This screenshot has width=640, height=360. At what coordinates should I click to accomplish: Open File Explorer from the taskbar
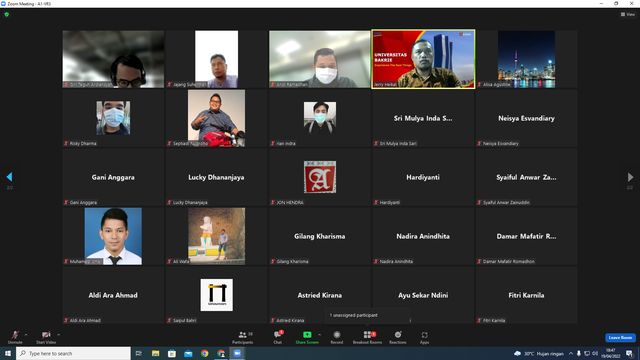click(155, 353)
